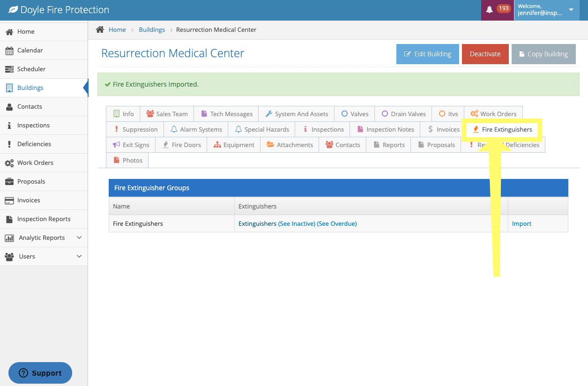Click the Users group icon in sidebar

pos(9,257)
